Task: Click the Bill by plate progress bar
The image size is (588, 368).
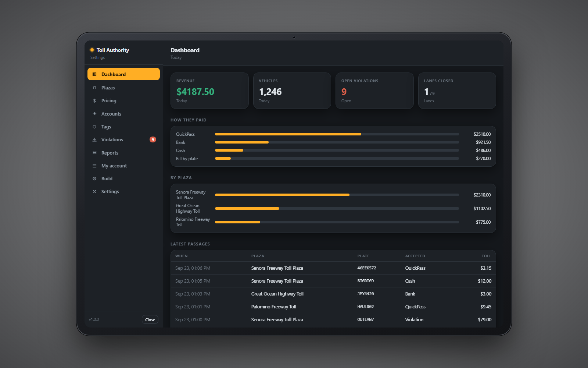Action: [x=337, y=159]
